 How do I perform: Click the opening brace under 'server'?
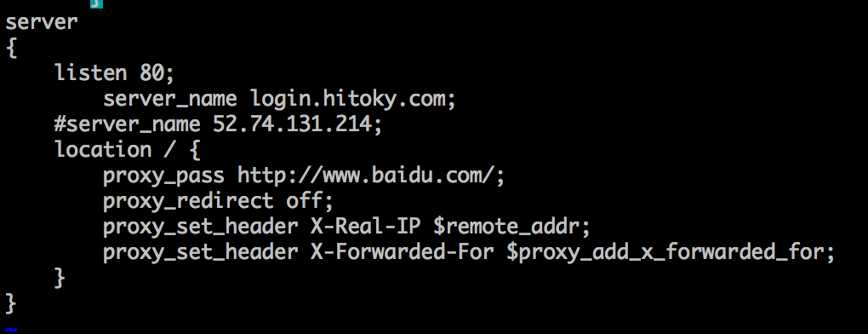click(11, 49)
